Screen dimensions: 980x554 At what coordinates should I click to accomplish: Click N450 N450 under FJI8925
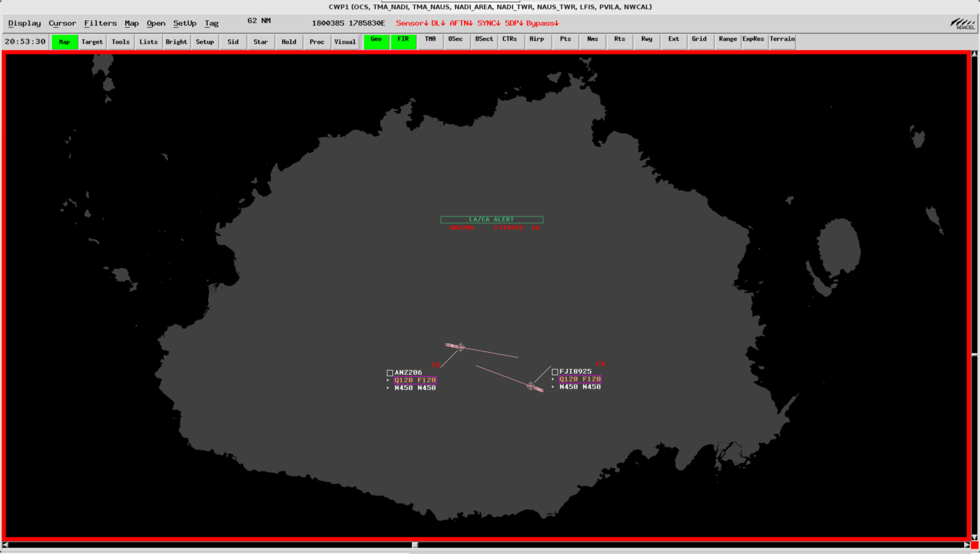(x=580, y=387)
